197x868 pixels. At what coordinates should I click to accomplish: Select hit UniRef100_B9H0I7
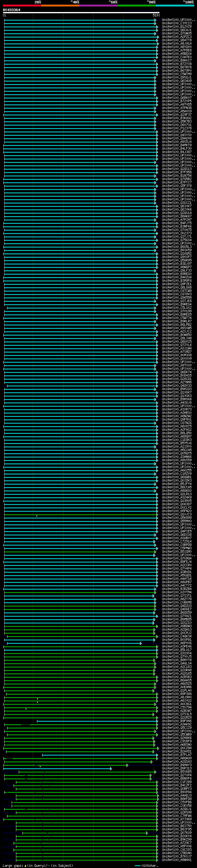(x=177, y=60)
